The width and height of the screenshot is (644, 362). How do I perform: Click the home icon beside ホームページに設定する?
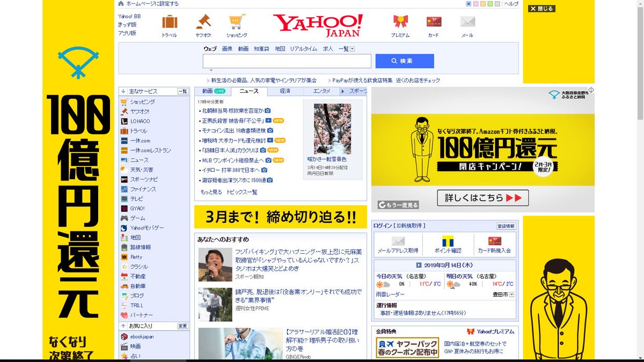click(121, 4)
